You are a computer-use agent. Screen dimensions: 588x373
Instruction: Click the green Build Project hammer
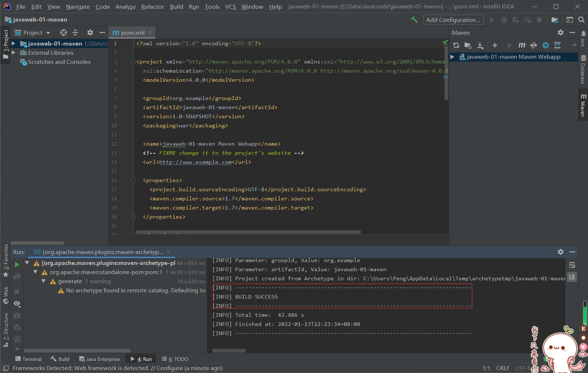click(x=414, y=20)
